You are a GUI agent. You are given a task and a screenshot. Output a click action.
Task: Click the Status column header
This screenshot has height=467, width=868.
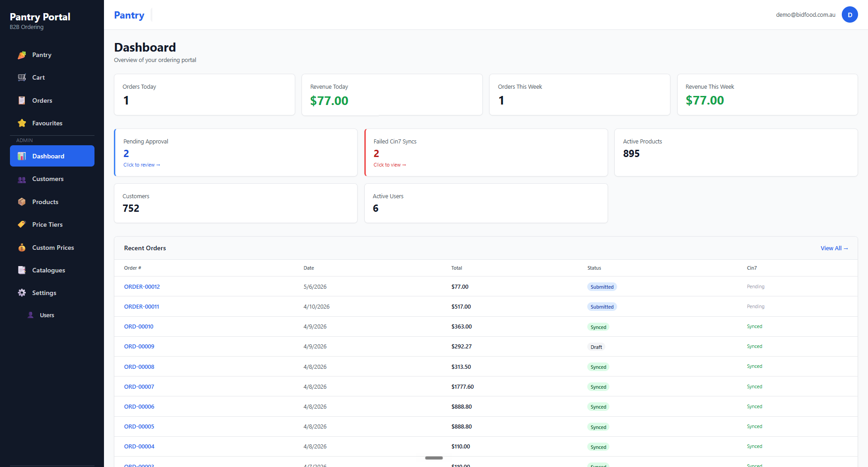(594, 268)
